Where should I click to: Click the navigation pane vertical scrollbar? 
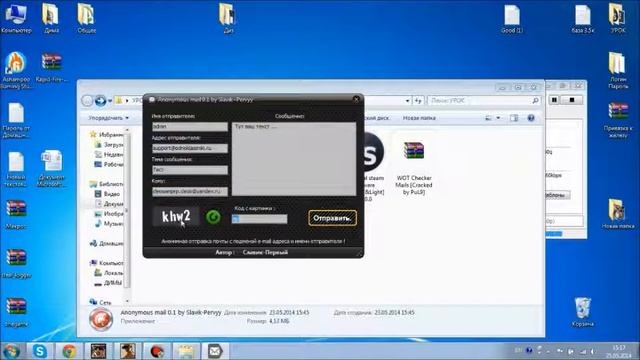click(127, 215)
